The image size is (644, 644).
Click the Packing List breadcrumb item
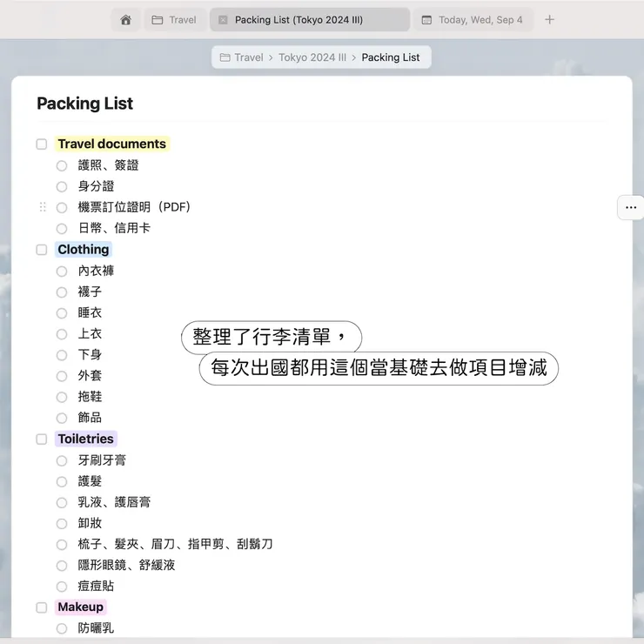390,57
